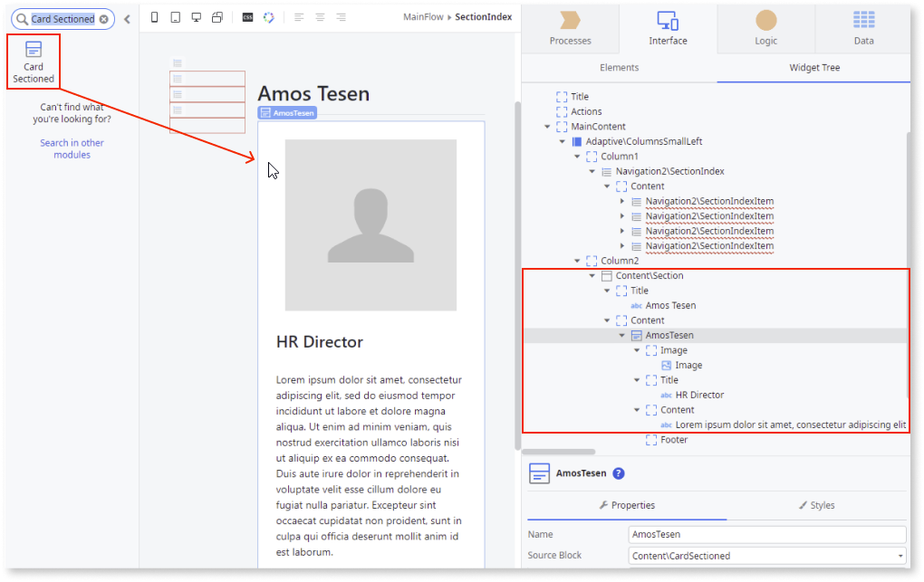924x582 pixels.
Task: Collapse the Content\Section tree node
Action: pos(593,275)
